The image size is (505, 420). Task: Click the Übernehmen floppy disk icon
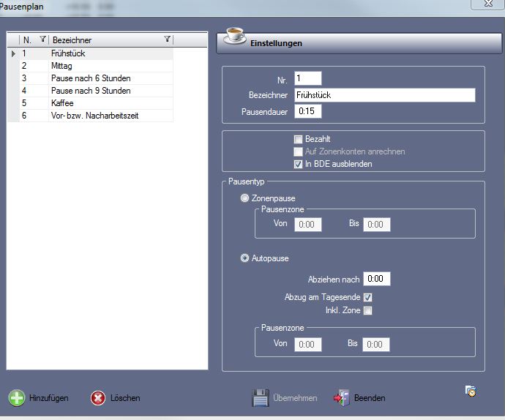(261, 397)
